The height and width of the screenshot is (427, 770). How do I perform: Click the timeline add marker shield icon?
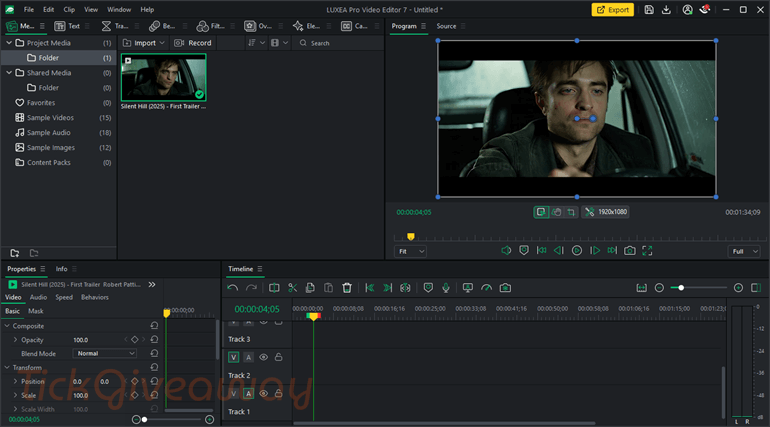point(428,288)
